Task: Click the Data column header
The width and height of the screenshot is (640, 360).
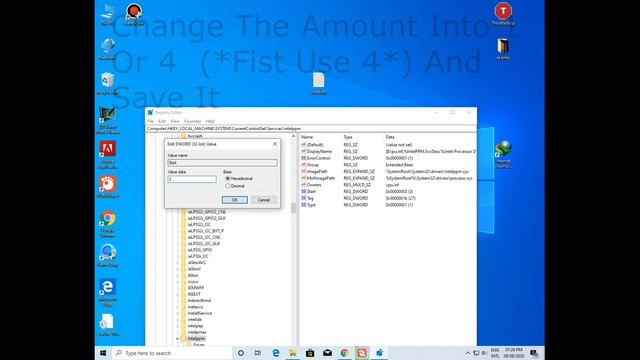Action: (390, 137)
